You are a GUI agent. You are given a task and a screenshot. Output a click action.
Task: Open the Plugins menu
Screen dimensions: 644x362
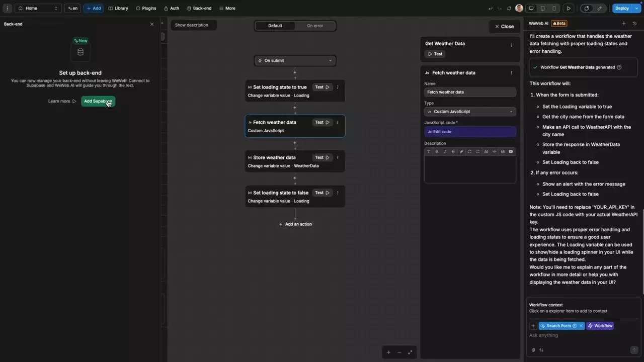(x=146, y=8)
